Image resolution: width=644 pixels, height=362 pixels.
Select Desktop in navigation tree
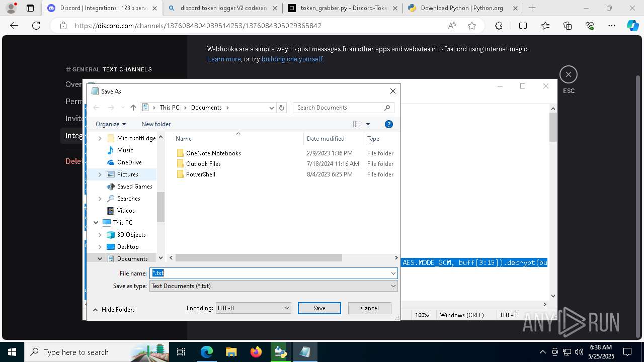tap(128, 247)
